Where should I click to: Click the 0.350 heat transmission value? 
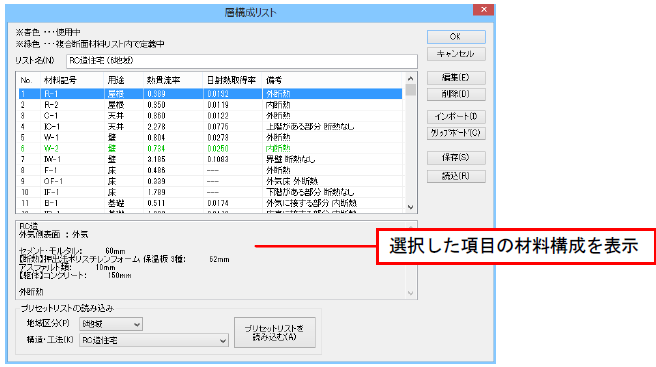156,105
